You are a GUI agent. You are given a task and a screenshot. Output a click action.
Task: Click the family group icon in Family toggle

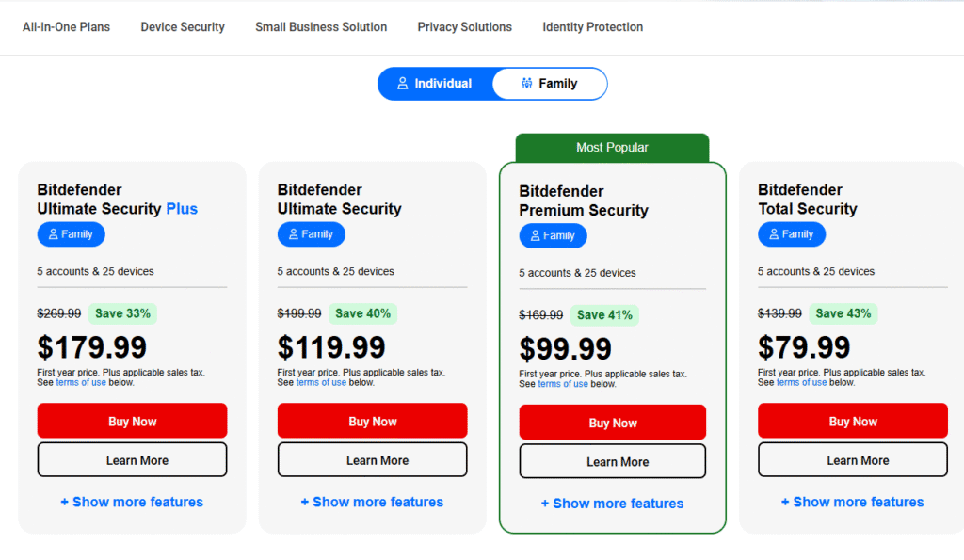coord(527,84)
